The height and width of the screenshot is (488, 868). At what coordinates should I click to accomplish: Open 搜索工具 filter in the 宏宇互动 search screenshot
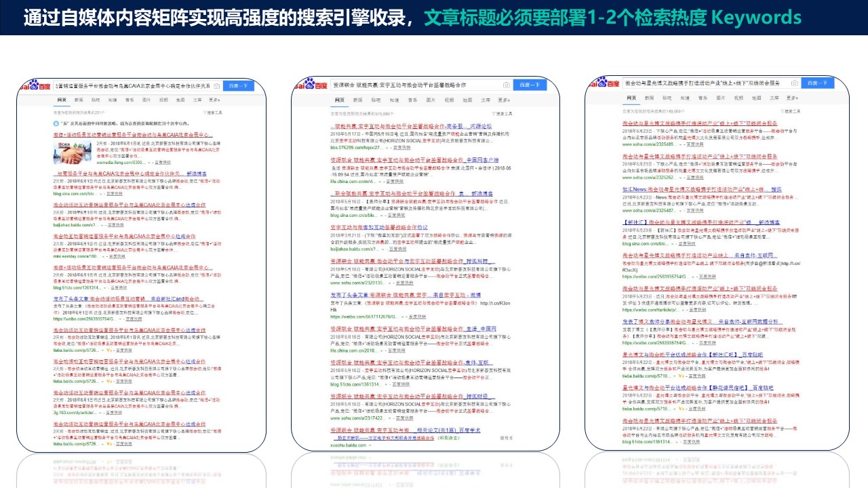pos(502,114)
